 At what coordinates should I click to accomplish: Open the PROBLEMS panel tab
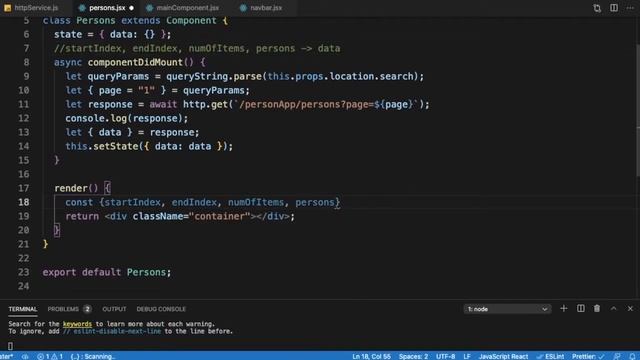[63, 309]
